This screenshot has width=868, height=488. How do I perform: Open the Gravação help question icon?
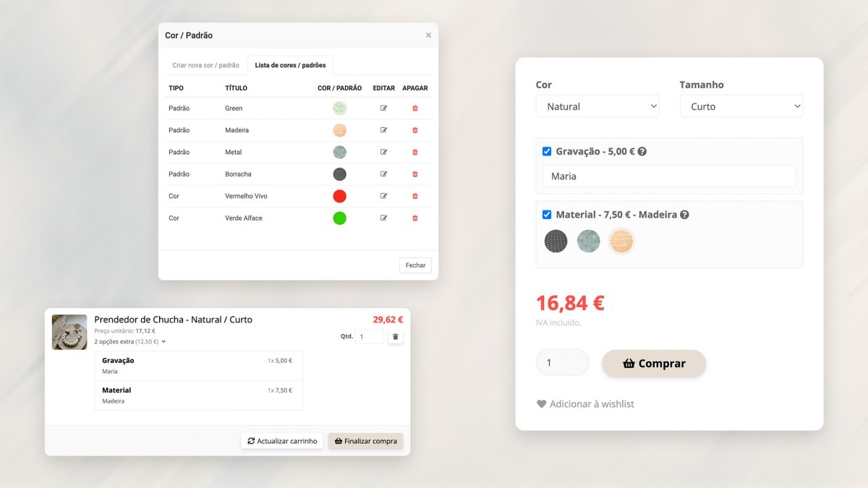642,152
